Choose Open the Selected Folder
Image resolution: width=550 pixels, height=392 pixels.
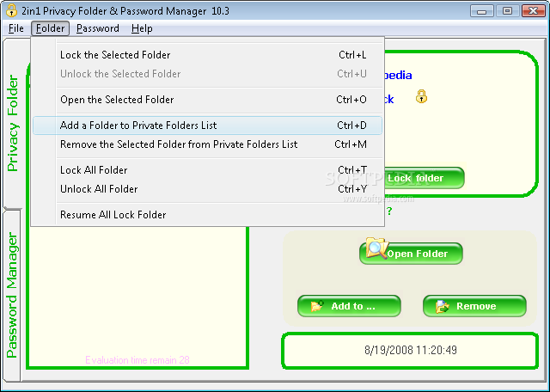[207, 100]
